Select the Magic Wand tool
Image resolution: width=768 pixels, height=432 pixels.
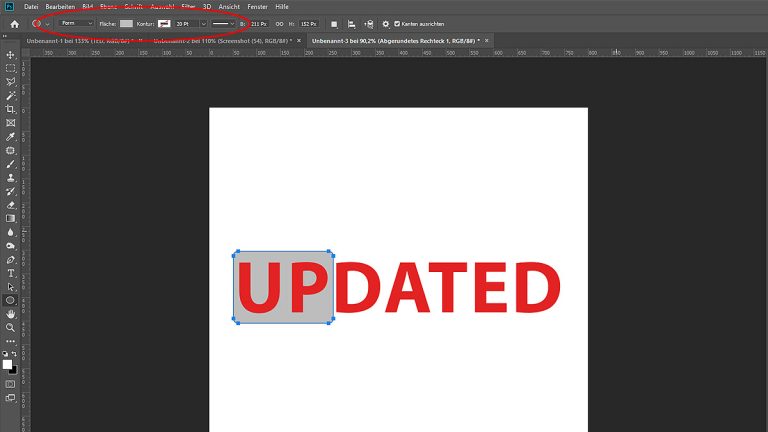click(10, 96)
